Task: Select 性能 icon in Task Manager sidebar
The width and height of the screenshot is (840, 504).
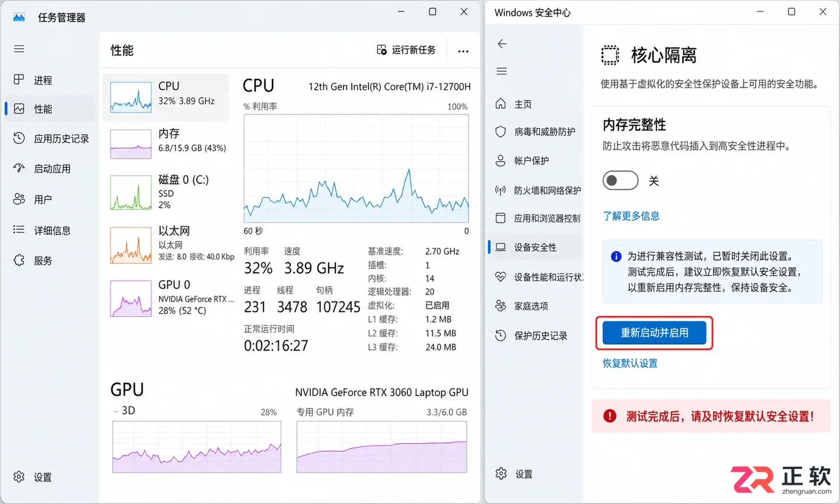Action: (19, 108)
